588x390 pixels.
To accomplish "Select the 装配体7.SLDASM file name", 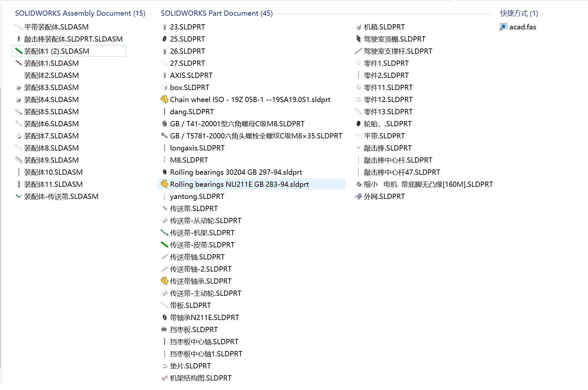I will pos(51,136).
